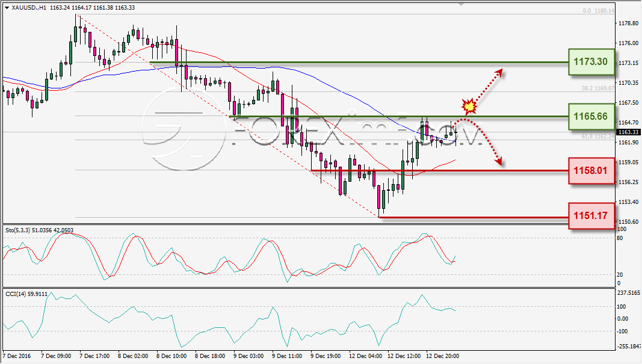Click the 7 Dec 17:00 time label
The width and height of the screenshot is (642, 364).
(94, 356)
